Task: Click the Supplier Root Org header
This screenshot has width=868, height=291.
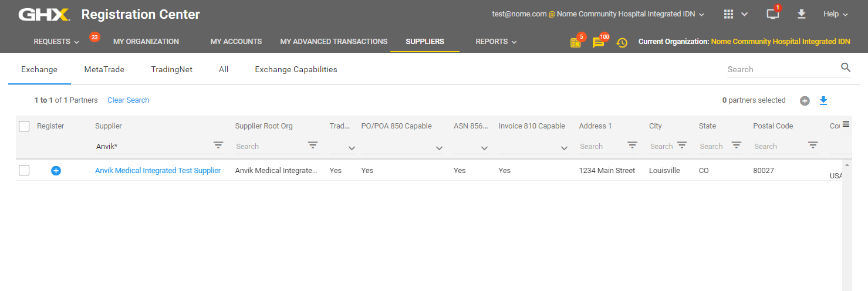Action: point(264,126)
